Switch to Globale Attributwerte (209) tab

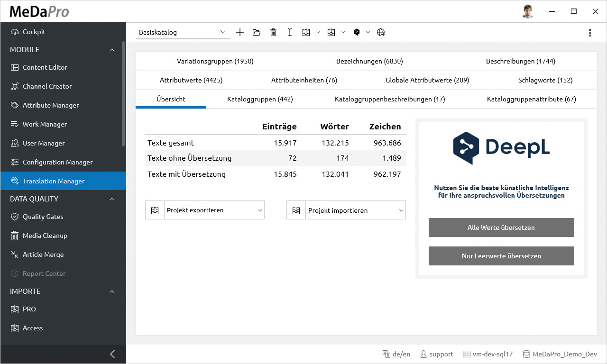427,80
